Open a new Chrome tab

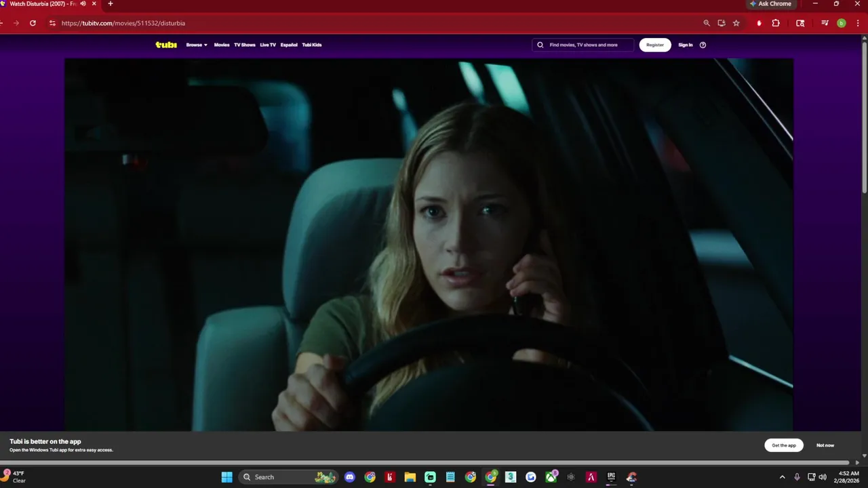111,3
